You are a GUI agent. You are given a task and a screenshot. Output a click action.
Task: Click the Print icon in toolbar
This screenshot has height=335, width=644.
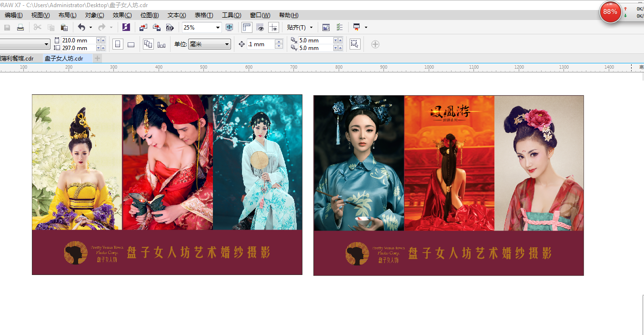pyautogui.click(x=20, y=28)
